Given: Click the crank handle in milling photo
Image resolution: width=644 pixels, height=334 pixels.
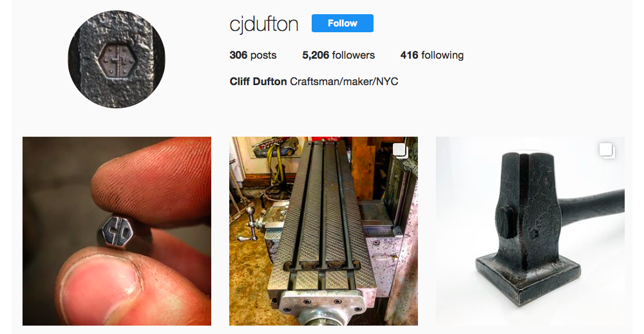Looking at the screenshot, I should pyautogui.click(x=251, y=224).
